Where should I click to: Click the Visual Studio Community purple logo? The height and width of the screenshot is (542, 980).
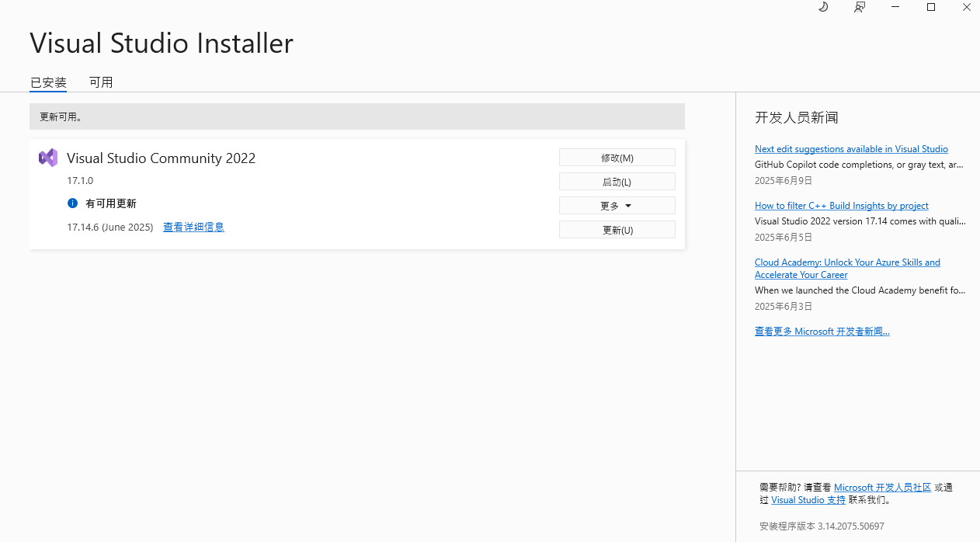(x=47, y=157)
